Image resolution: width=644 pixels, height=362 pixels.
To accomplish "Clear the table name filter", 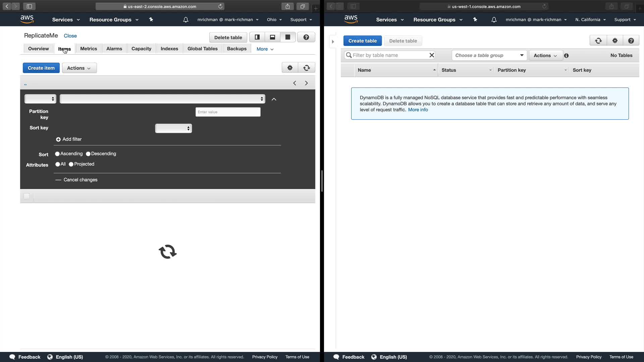I will (x=432, y=55).
